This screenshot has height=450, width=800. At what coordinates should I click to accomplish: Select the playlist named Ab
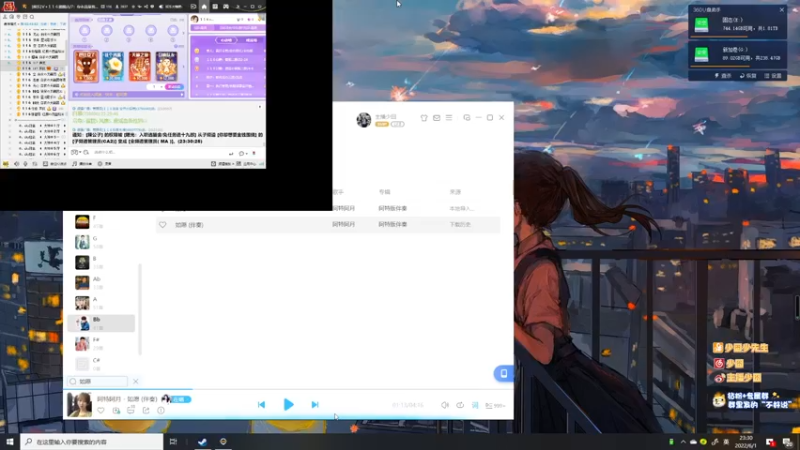tap(101, 283)
